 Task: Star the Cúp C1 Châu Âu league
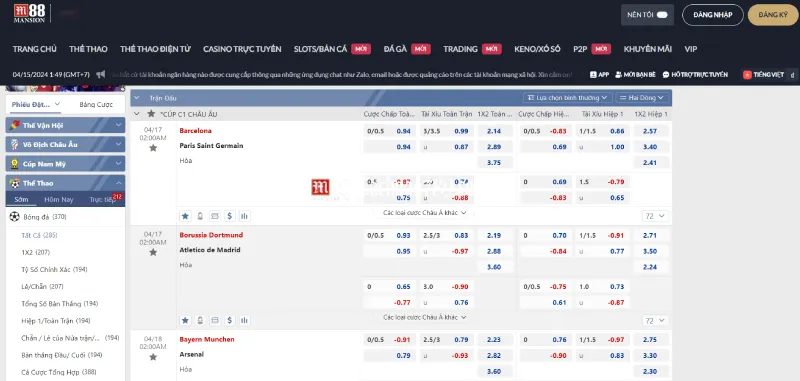click(151, 114)
